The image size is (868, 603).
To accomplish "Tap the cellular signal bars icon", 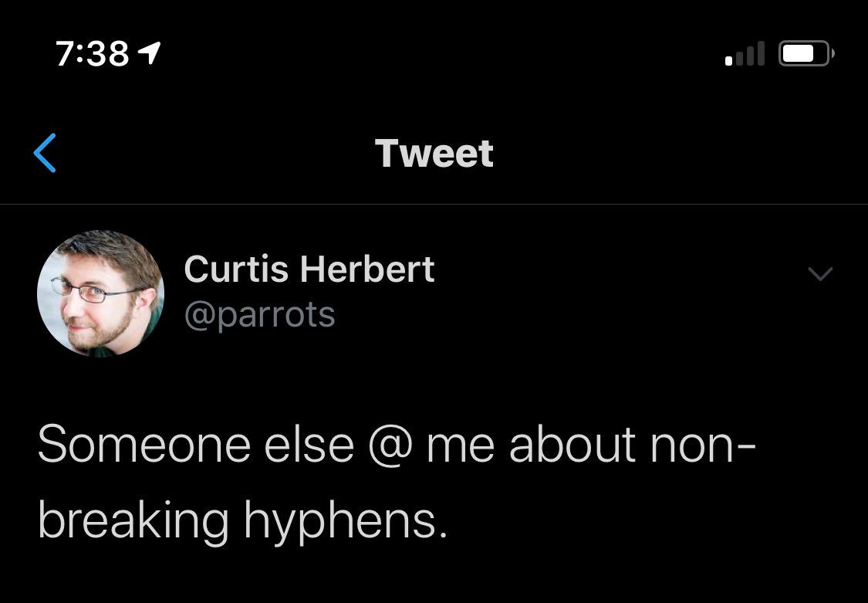I will click(745, 54).
